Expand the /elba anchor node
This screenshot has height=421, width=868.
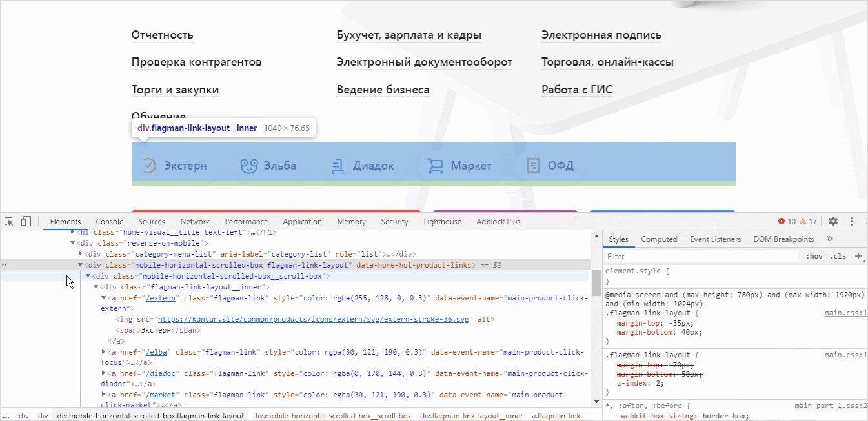click(104, 352)
